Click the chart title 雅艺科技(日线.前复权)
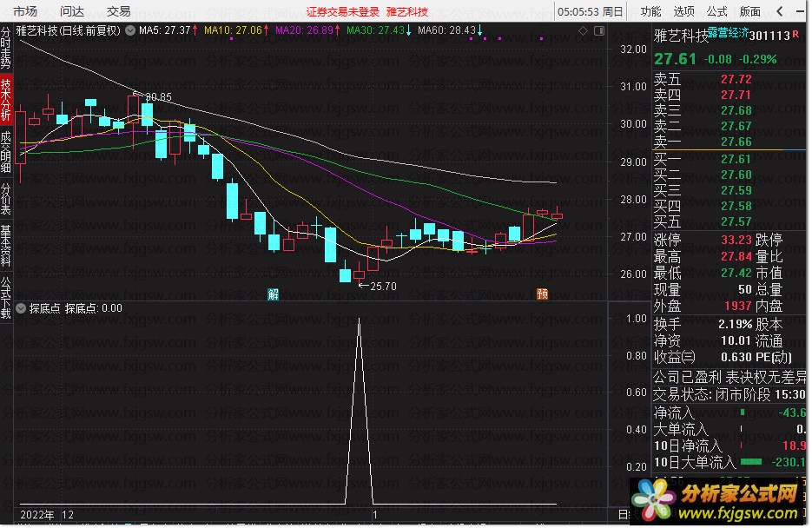The width and height of the screenshot is (812, 528). click(69, 30)
